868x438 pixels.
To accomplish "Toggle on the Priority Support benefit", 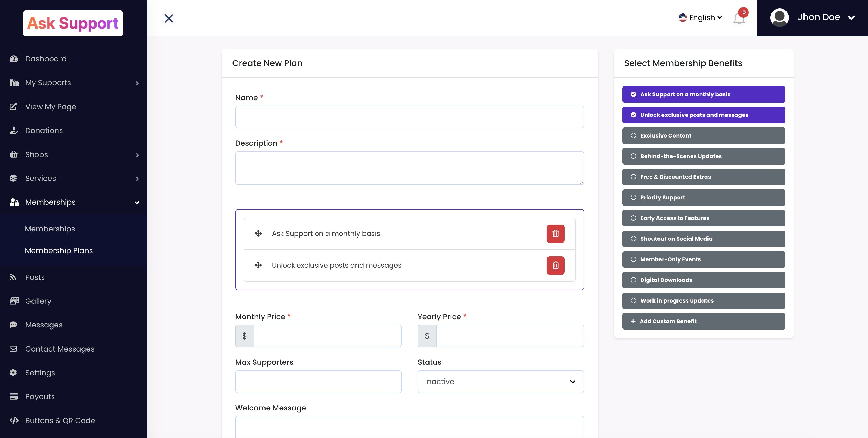I will click(703, 197).
